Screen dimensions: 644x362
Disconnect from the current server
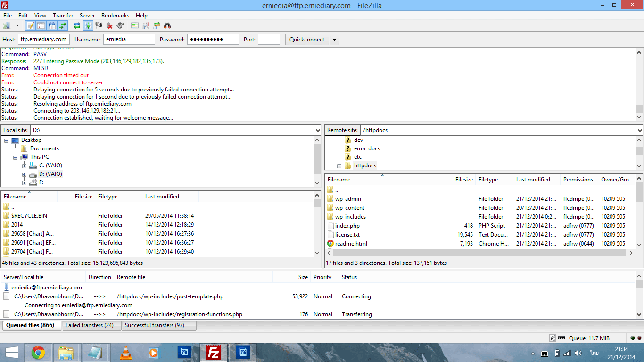(x=109, y=25)
